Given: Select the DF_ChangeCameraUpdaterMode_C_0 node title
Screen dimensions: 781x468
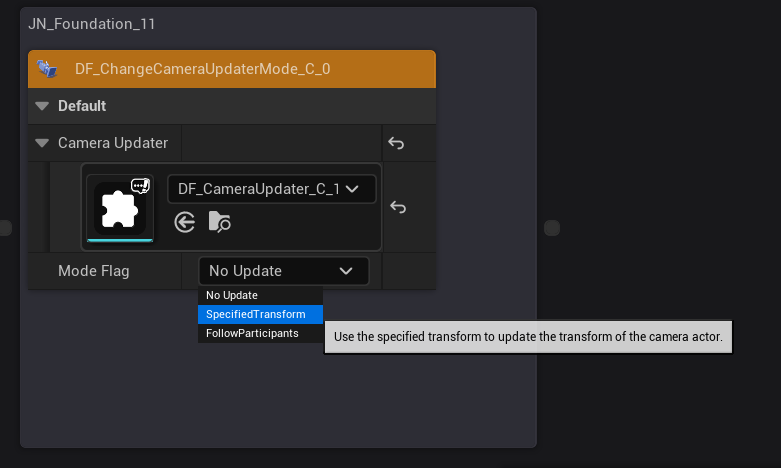Looking at the screenshot, I should coord(202,69).
